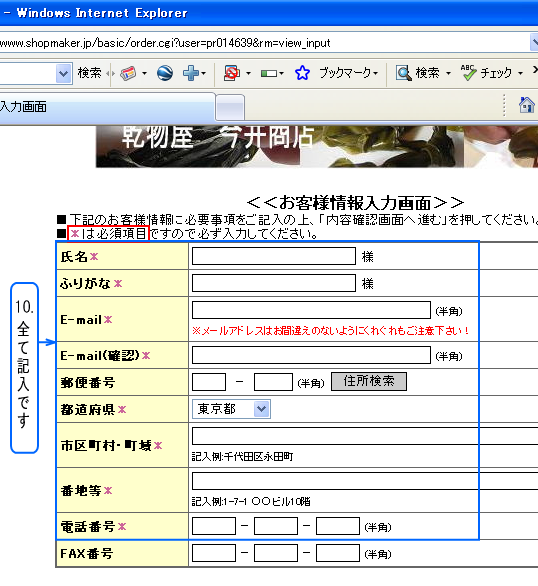This screenshot has height=586, width=538.
Task: Expand the ブックマーク dropdown menu
Action: pyautogui.click(x=376, y=73)
